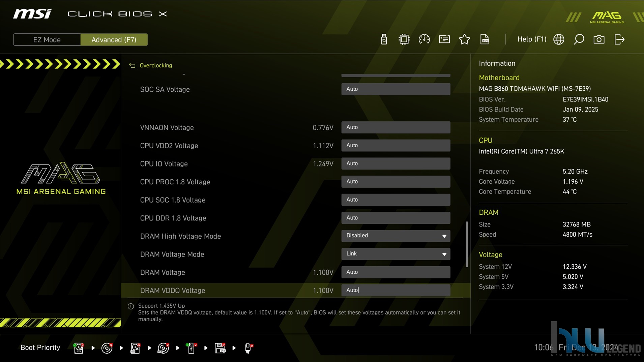Viewport: 644px width, 362px height.
Task: Select the CPU PROC 1.8 Voltage label
Action: pyautogui.click(x=175, y=182)
